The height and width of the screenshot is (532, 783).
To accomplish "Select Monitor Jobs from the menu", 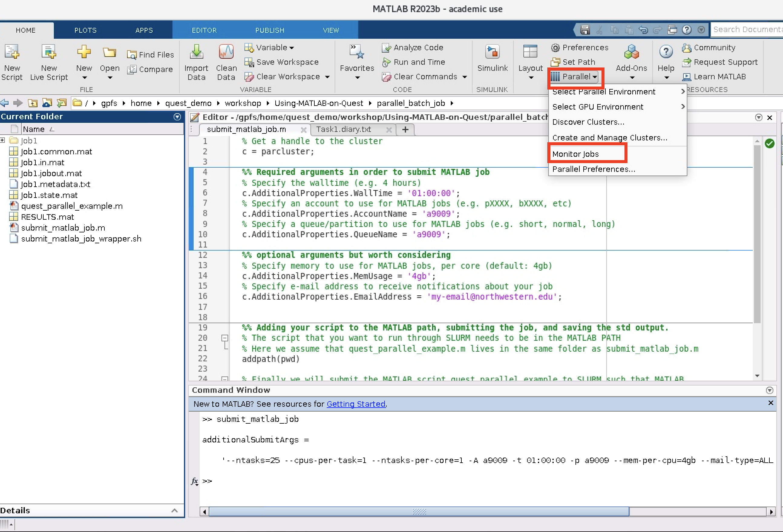I will pyautogui.click(x=576, y=154).
